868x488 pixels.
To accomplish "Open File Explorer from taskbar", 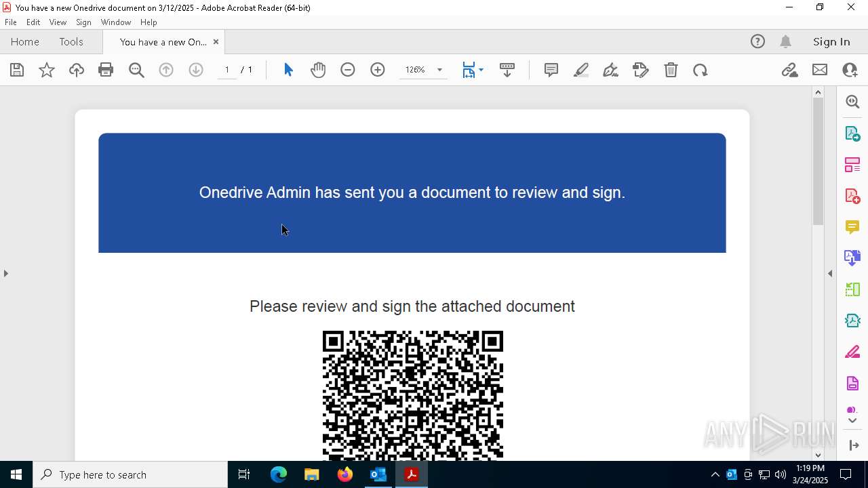I will 311,474.
